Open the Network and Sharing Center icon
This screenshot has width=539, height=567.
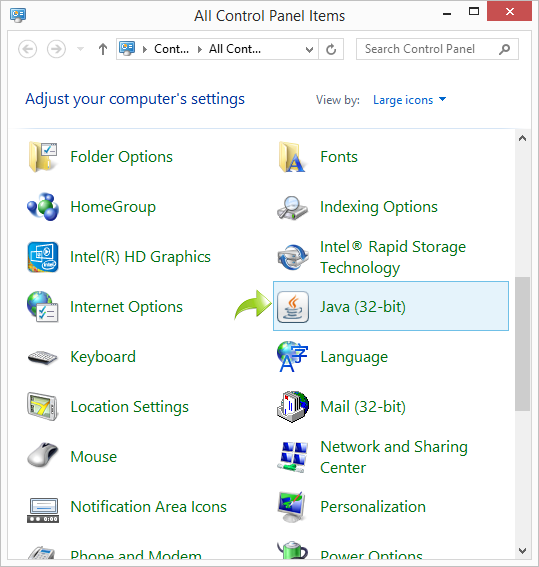[x=292, y=457]
